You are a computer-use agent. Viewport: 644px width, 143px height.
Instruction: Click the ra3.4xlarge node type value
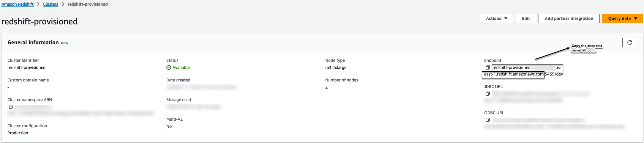point(336,67)
